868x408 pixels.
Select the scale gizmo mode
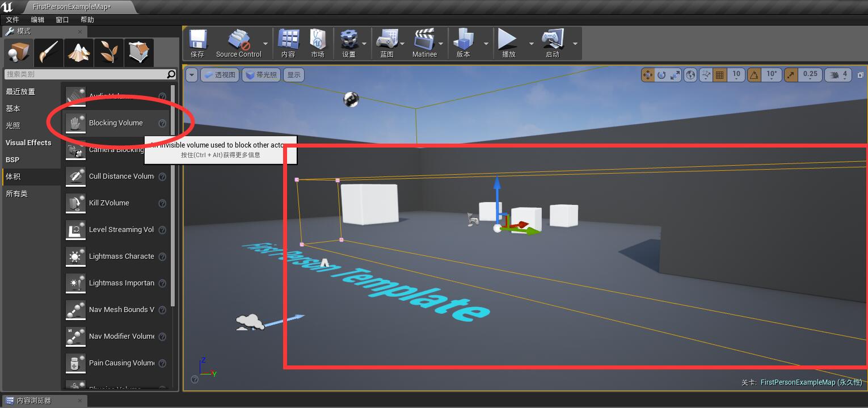[x=675, y=74]
